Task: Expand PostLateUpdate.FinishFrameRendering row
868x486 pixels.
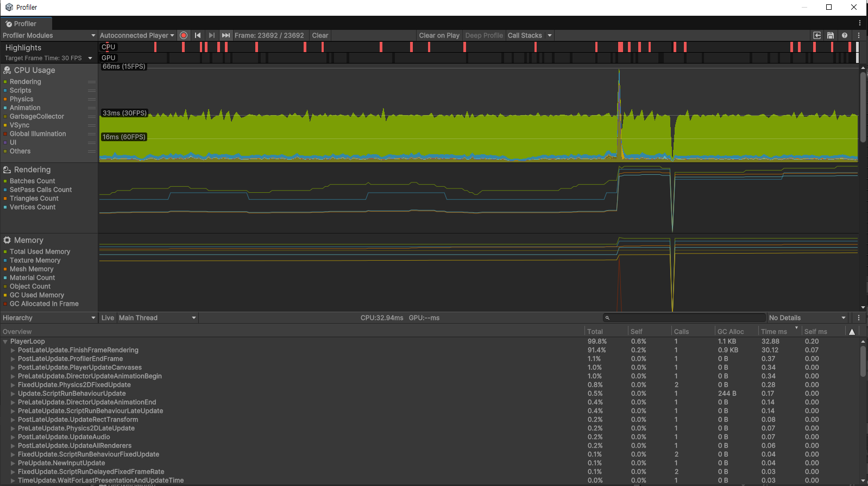Action: point(13,350)
